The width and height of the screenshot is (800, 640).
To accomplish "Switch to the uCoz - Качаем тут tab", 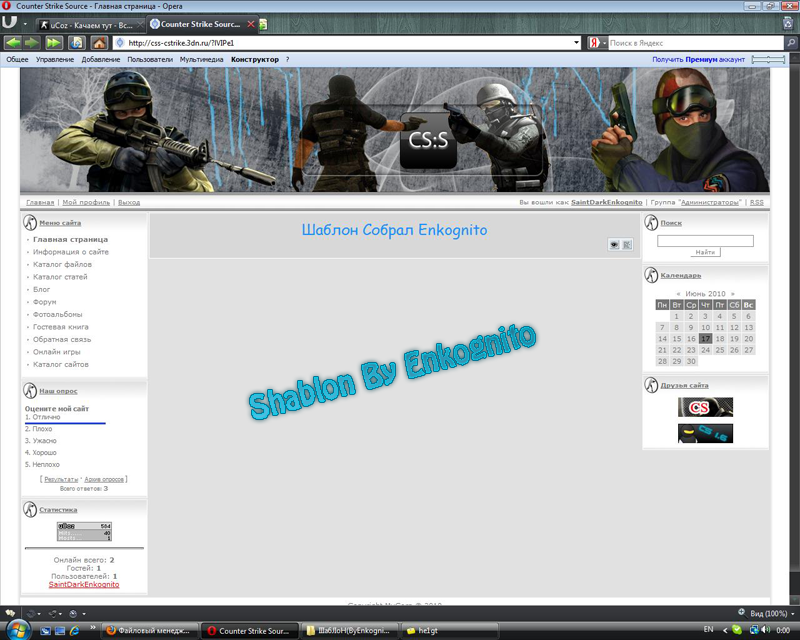I will [89, 24].
